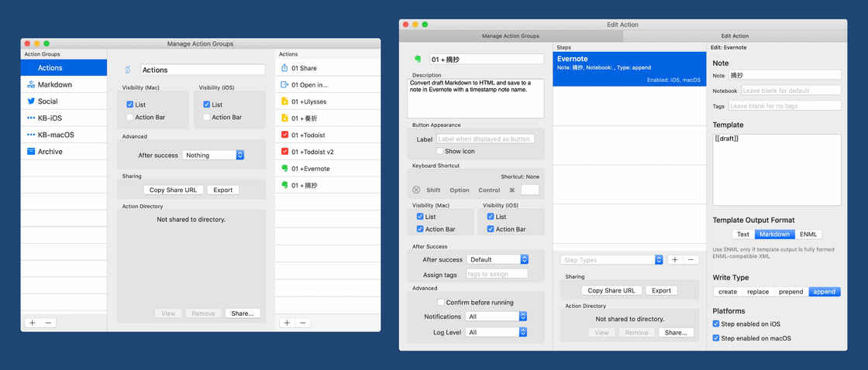This screenshot has width=868, height=370.
Task: Open Notifications All dropdown
Action: point(496,317)
